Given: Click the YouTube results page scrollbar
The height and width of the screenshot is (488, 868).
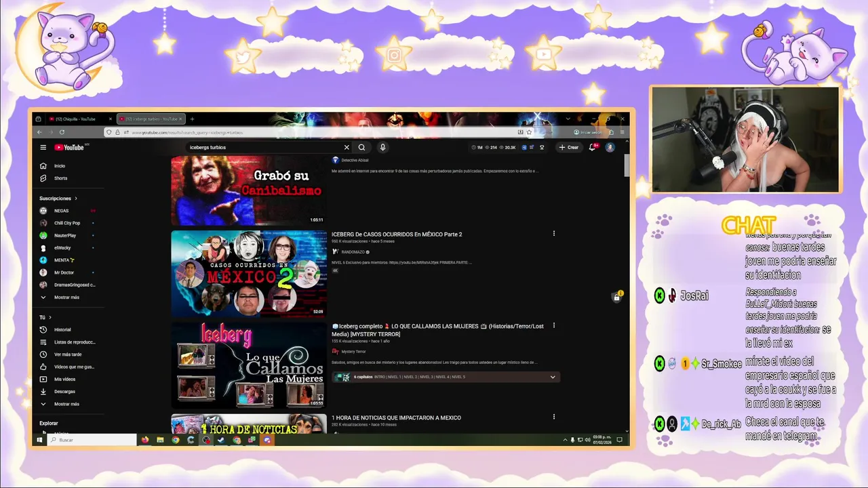Looking at the screenshot, I should [627, 165].
